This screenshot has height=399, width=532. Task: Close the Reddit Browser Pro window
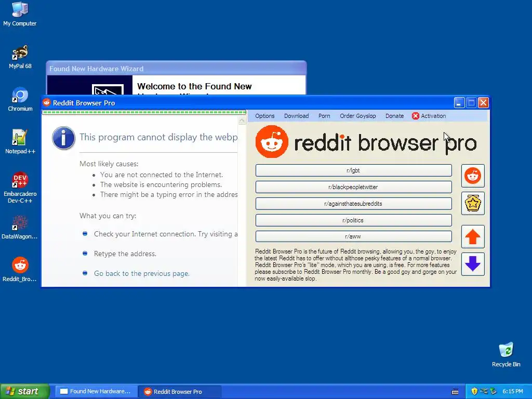[x=484, y=102]
